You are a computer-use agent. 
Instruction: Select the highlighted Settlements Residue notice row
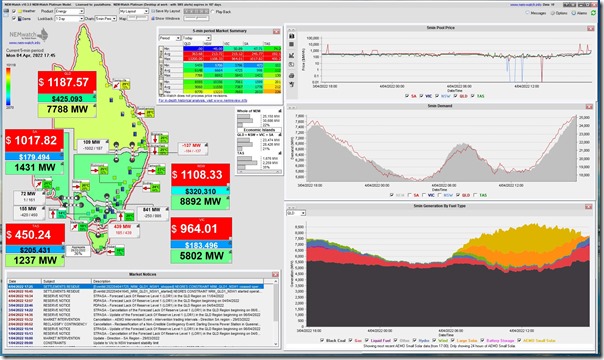click(135, 287)
